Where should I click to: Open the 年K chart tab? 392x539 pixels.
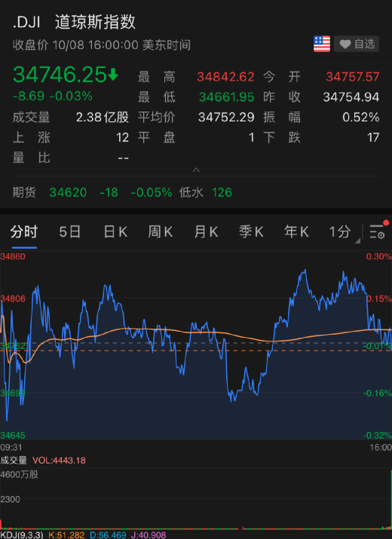pyautogui.click(x=296, y=232)
